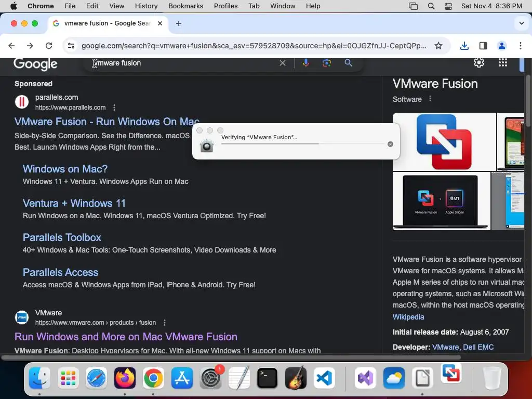Click the Google logo
This screenshot has width=532, height=399.
tap(35, 64)
